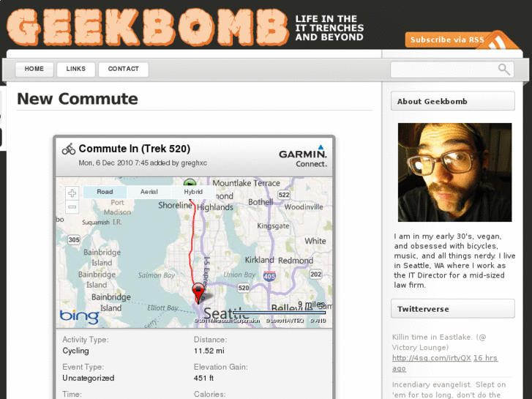The width and height of the screenshot is (532, 399).
Task: Click the Garmin Connect logo
Action: [x=303, y=156]
